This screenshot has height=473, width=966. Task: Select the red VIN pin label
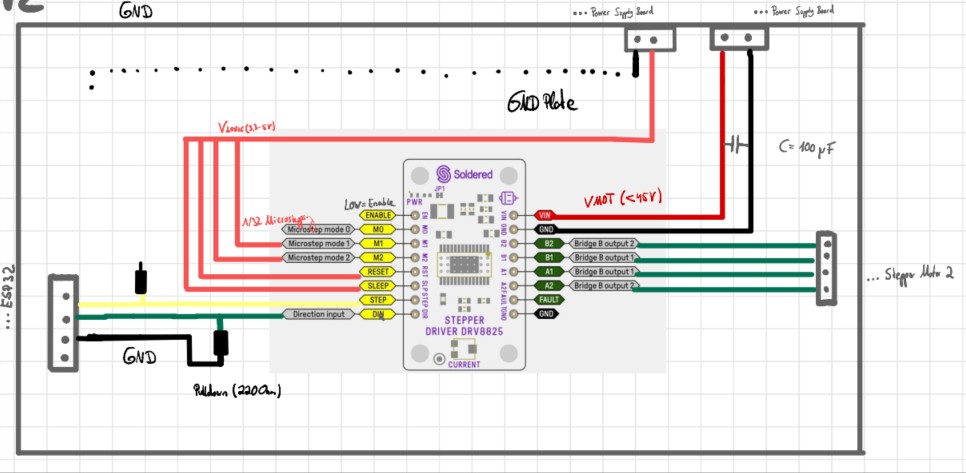coord(543,216)
